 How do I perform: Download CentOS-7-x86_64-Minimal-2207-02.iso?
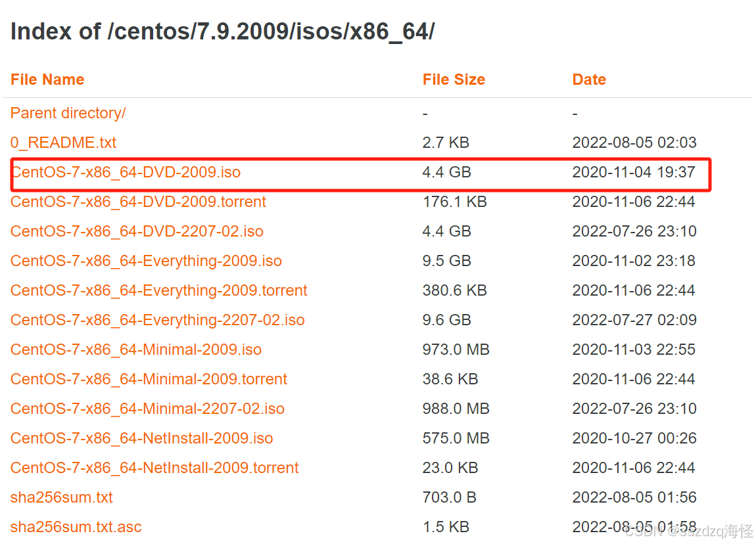pyautogui.click(x=147, y=409)
